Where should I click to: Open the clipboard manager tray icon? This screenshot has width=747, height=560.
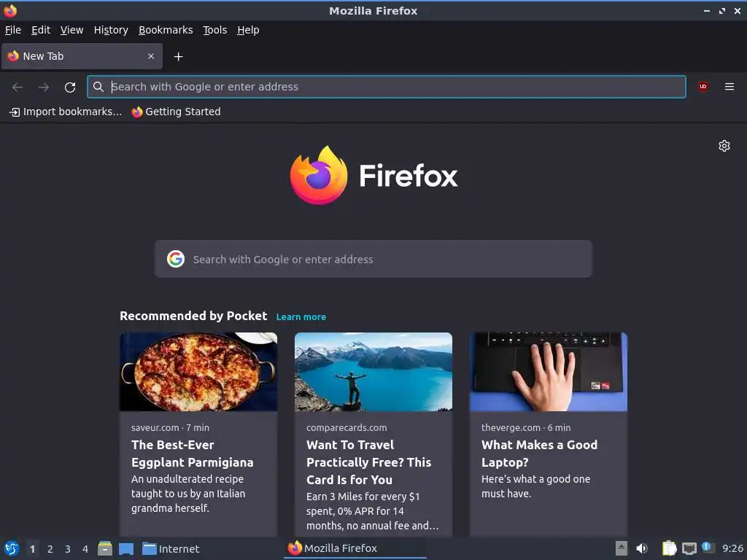[x=670, y=548]
